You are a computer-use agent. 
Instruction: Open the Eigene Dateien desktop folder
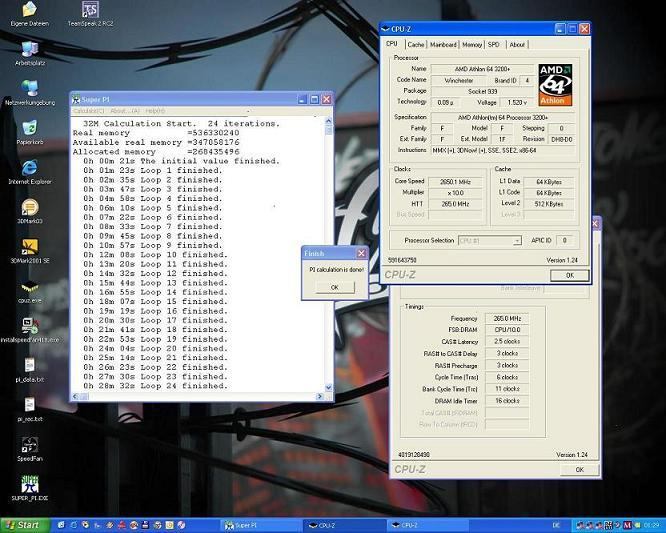click(29, 14)
